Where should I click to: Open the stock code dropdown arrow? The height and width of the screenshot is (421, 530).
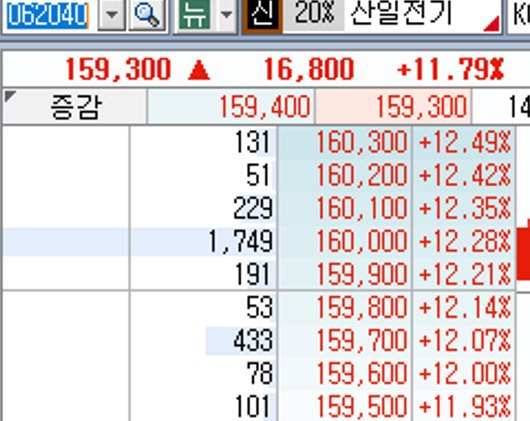[111, 15]
